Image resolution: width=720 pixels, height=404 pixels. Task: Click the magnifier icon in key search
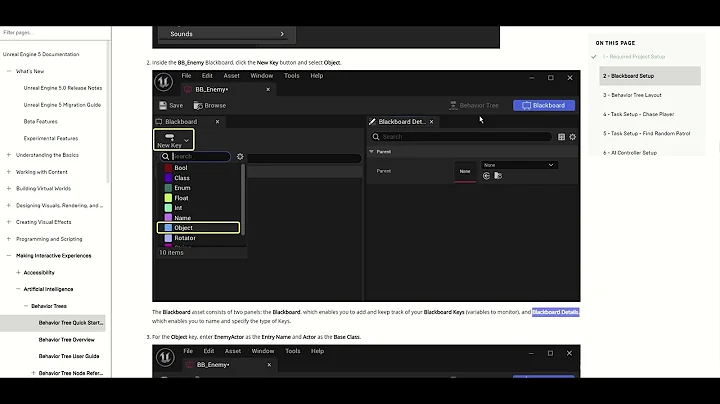(165, 157)
